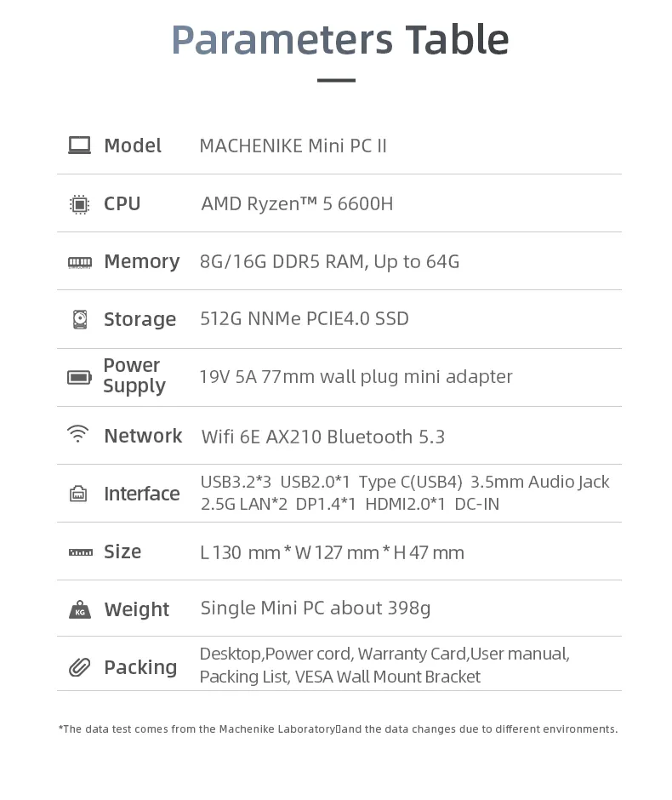Click the ruler icon beside Size
Image resolution: width=672 pixels, height=800 pixels.
81,552
